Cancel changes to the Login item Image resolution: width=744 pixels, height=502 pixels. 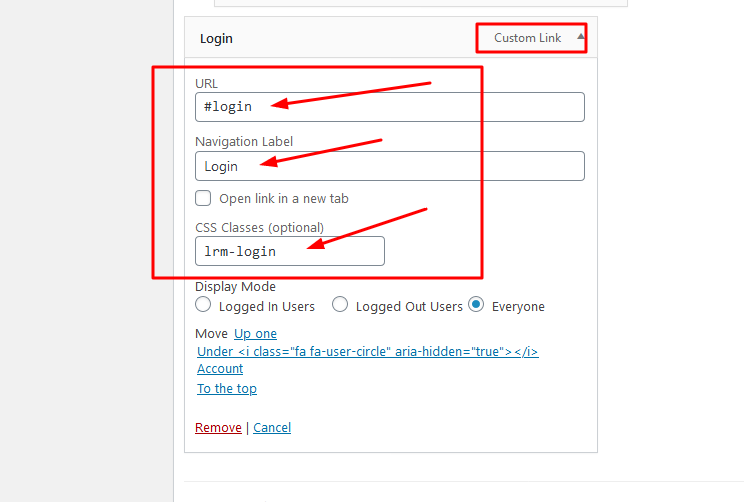(272, 428)
